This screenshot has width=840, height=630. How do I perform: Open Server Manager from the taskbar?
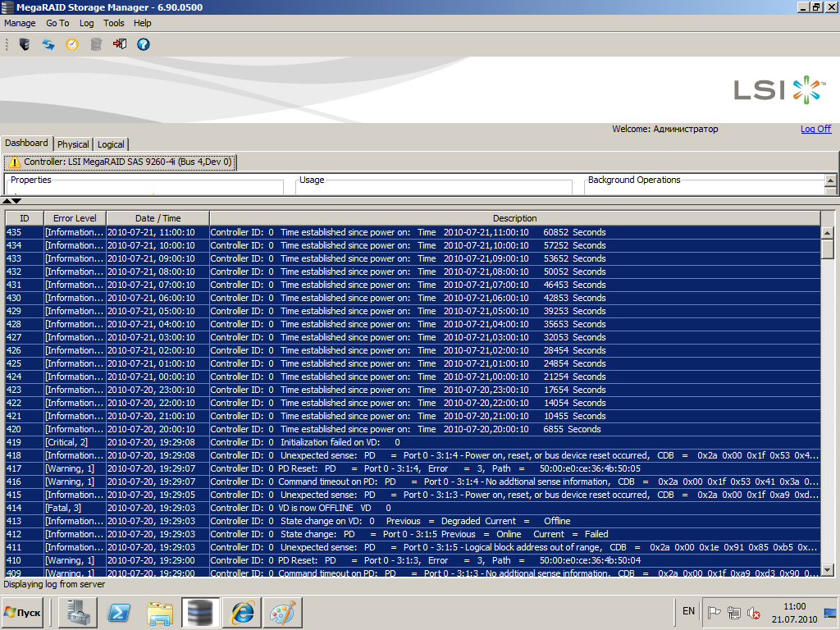[x=80, y=612]
